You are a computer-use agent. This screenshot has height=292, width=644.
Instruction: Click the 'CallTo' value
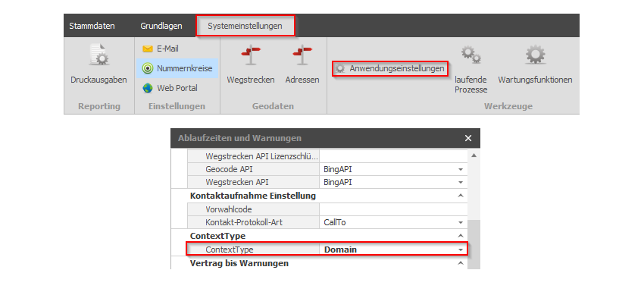[x=335, y=222]
